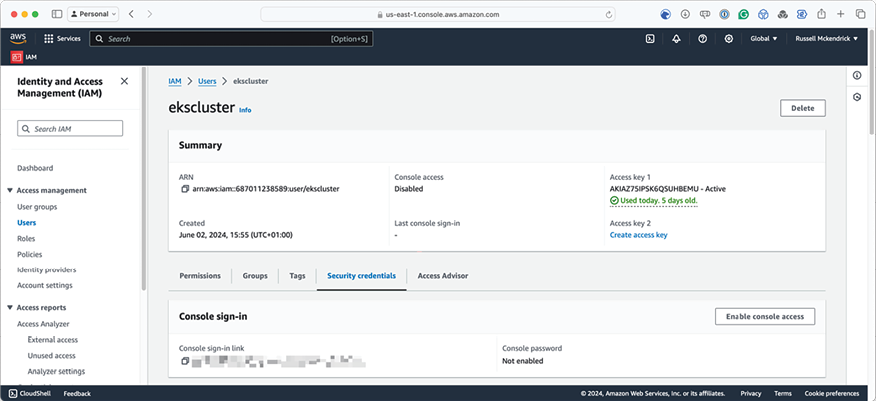876x401 pixels.
Task: Click the magnifier in the Search IAM box
Action: point(26,129)
